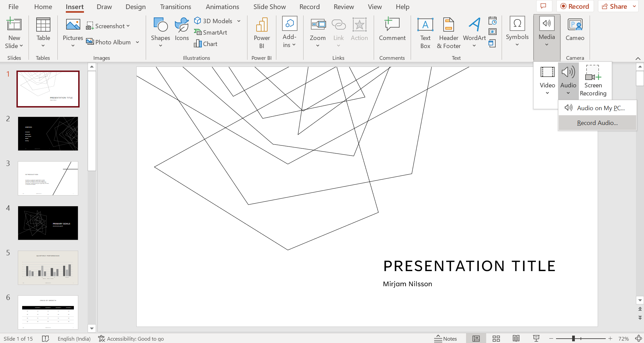Increase zoom using the plus control
Viewport: 644px width, 343px height.
610,338
